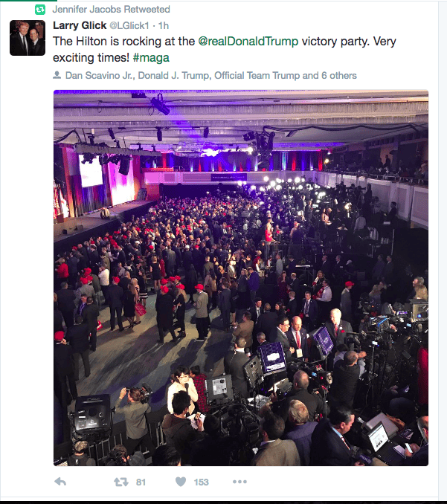Click the @LGlick1 handle
The image size is (447, 504).
(x=129, y=26)
